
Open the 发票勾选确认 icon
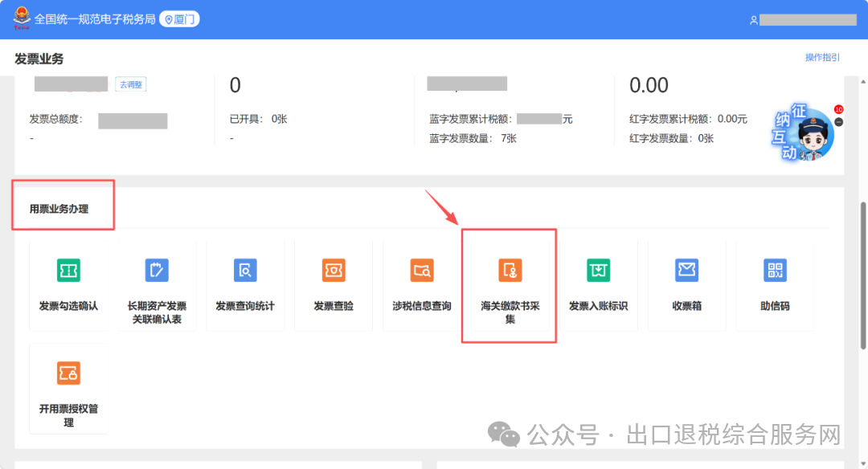pyautogui.click(x=68, y=271)
